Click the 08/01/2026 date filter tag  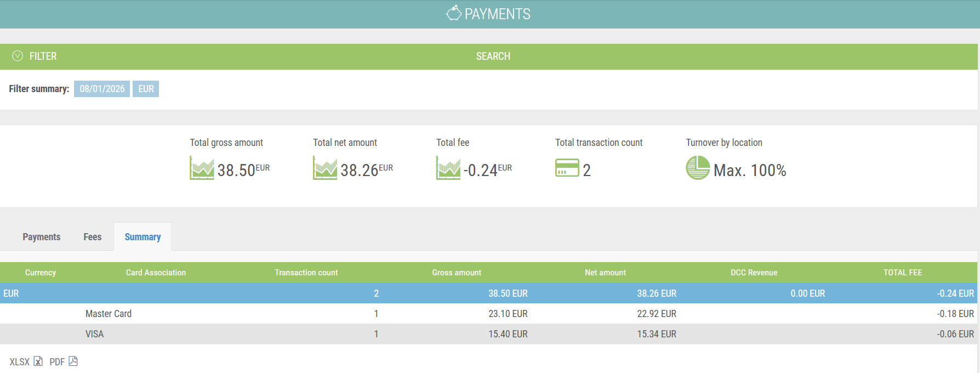click(102, 89)
